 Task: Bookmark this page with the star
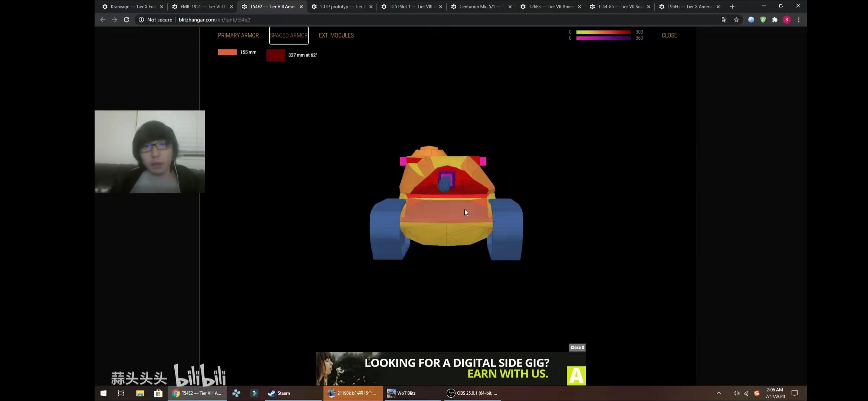[736, 20]
